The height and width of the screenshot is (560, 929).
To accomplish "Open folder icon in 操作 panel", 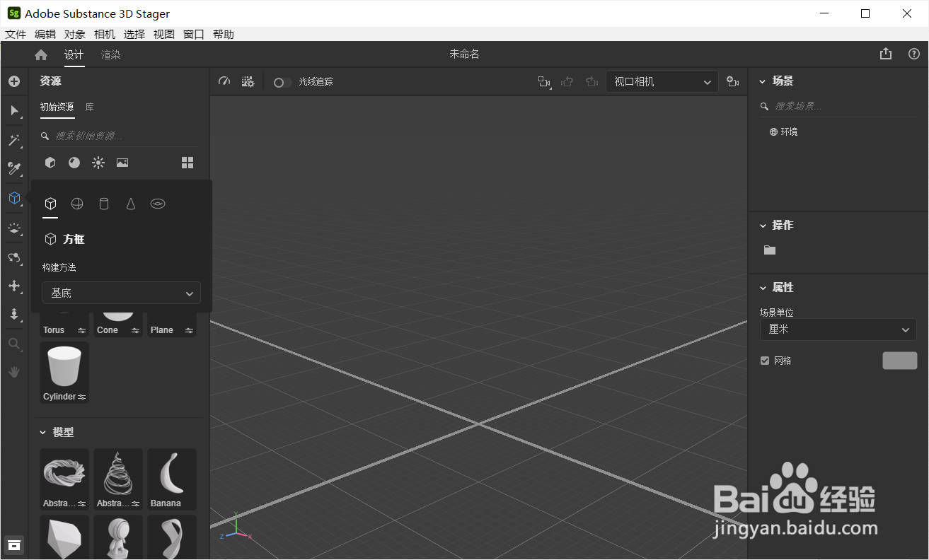I will click(x=770, y=250).
